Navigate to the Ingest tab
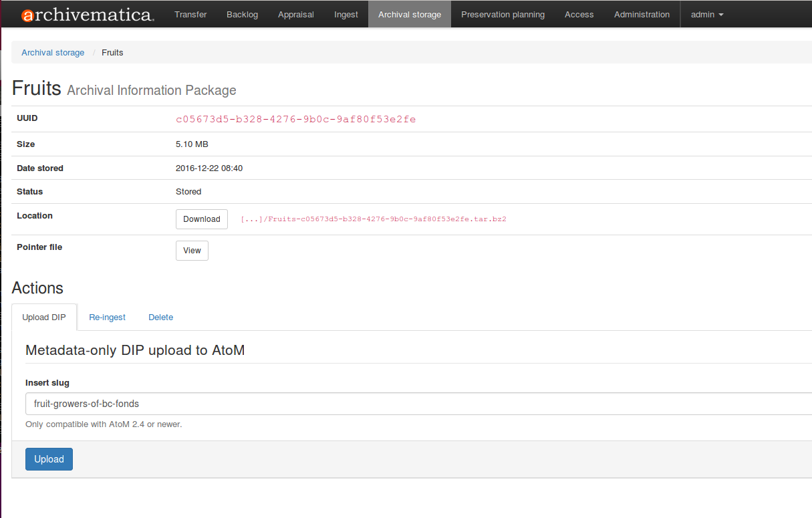This screenshot has height=518, width=812. pos(346,15)
